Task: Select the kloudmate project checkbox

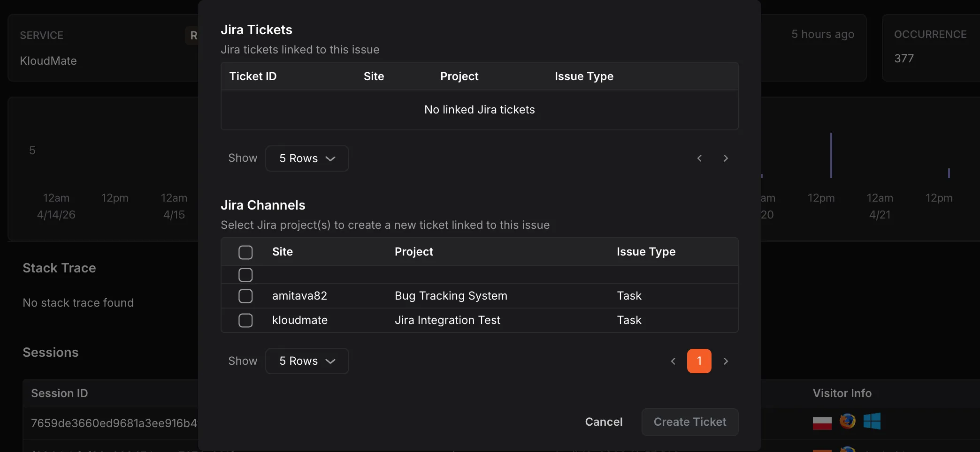Action: click(245, 320)
